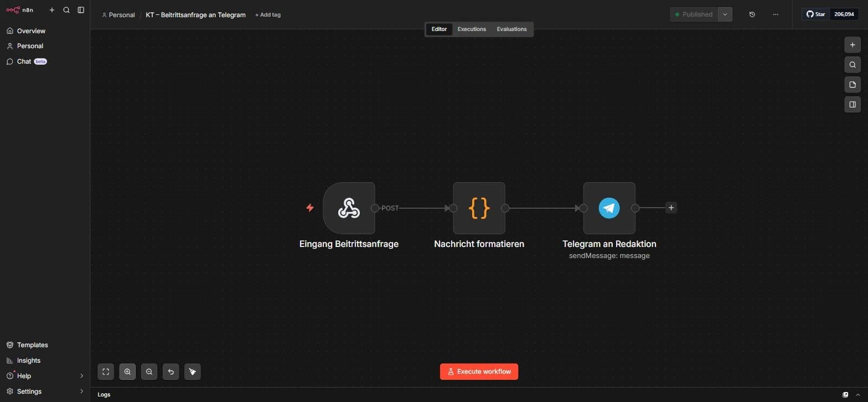
Task: Open the three-dot workflow actions menu
Action: coord(776,14)
